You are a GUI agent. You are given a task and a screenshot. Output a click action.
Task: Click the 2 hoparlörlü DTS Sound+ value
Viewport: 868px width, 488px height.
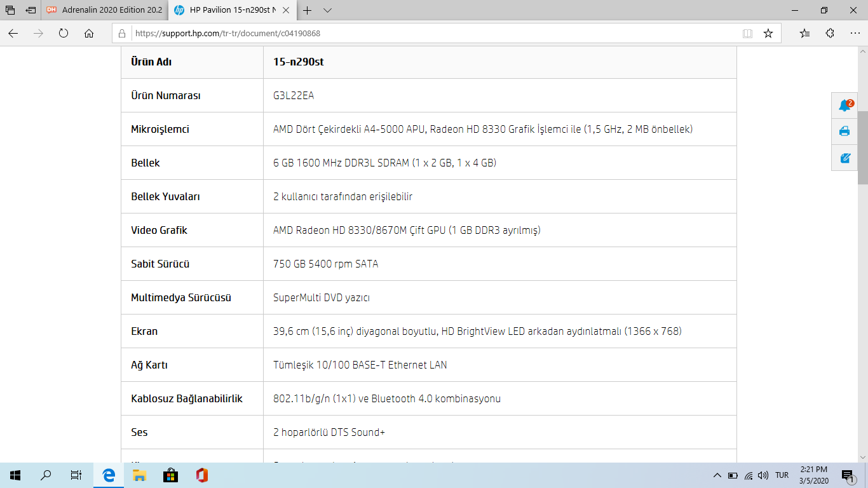coord(329,432)
